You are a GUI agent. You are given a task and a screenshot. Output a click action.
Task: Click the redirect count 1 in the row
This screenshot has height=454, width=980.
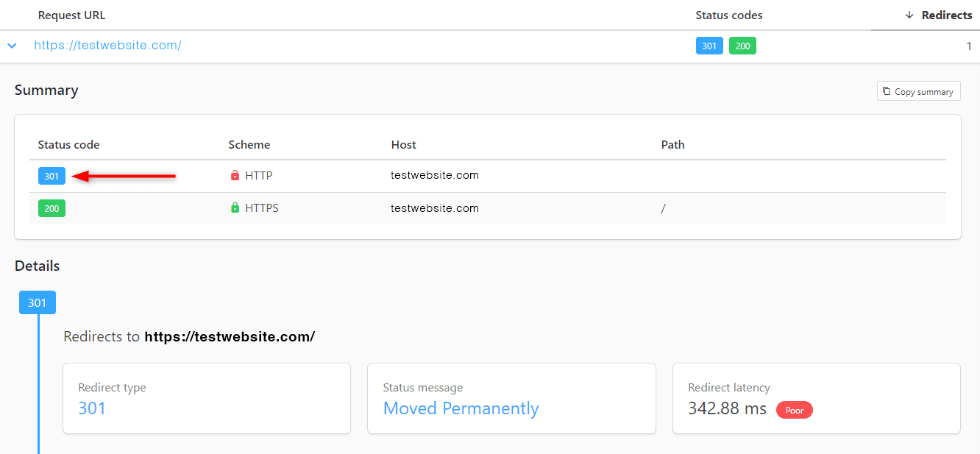click(x=969, y=46)
